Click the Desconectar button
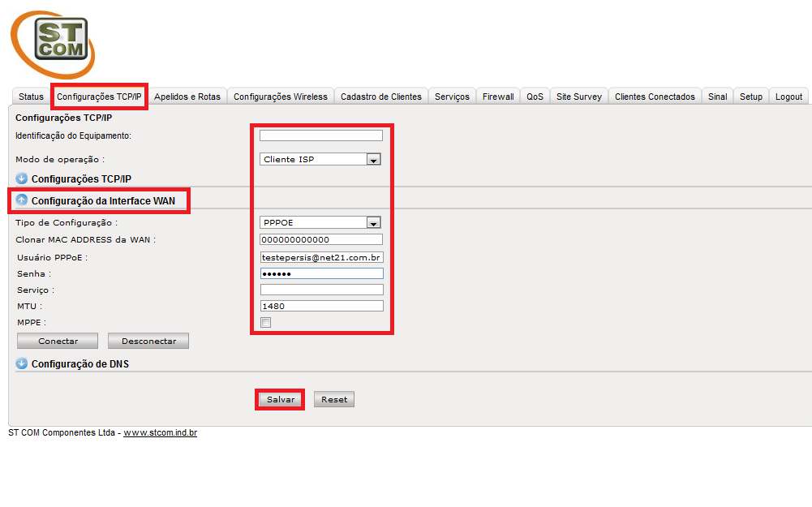Image resolution: width=812 pixels, height=507 pixels. 148,342
